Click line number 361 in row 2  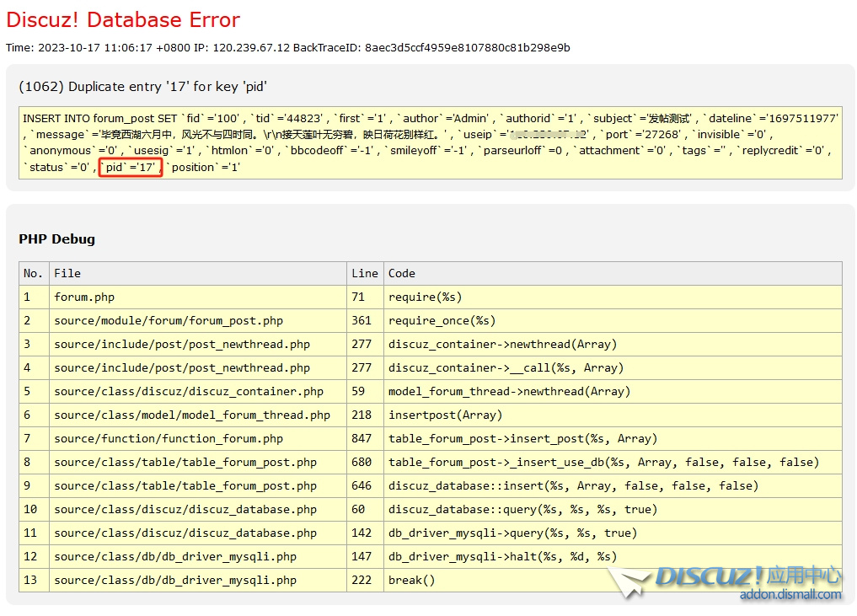[362, 320]
